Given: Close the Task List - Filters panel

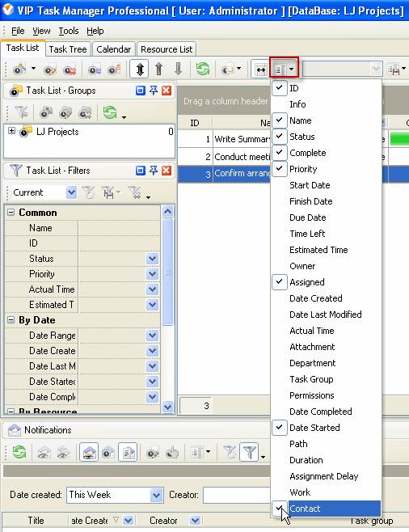Looking at the screenshot, I should (x=167, y=171).
